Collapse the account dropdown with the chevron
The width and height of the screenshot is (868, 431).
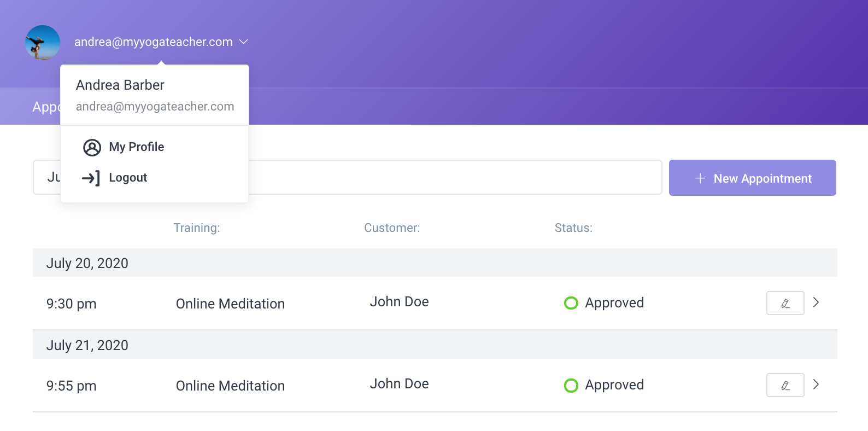[244, 41]
